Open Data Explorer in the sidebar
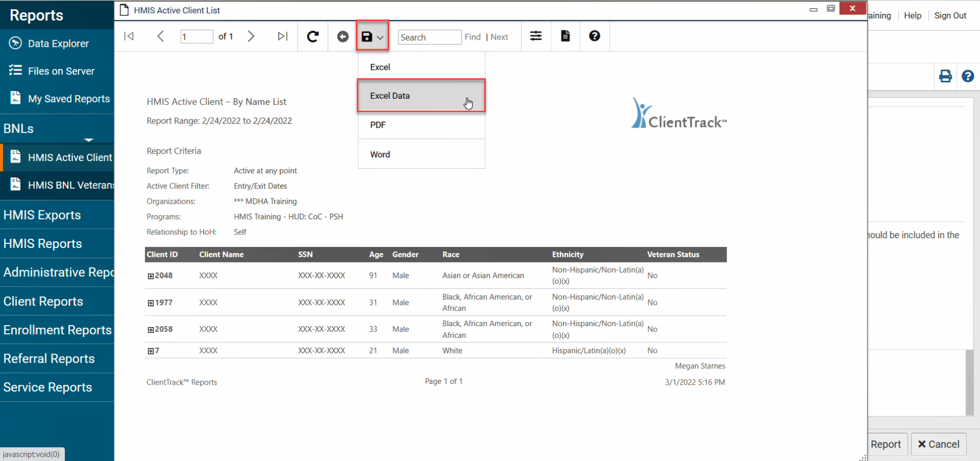The height and width of the screenshot is (461, 980). 58,44
